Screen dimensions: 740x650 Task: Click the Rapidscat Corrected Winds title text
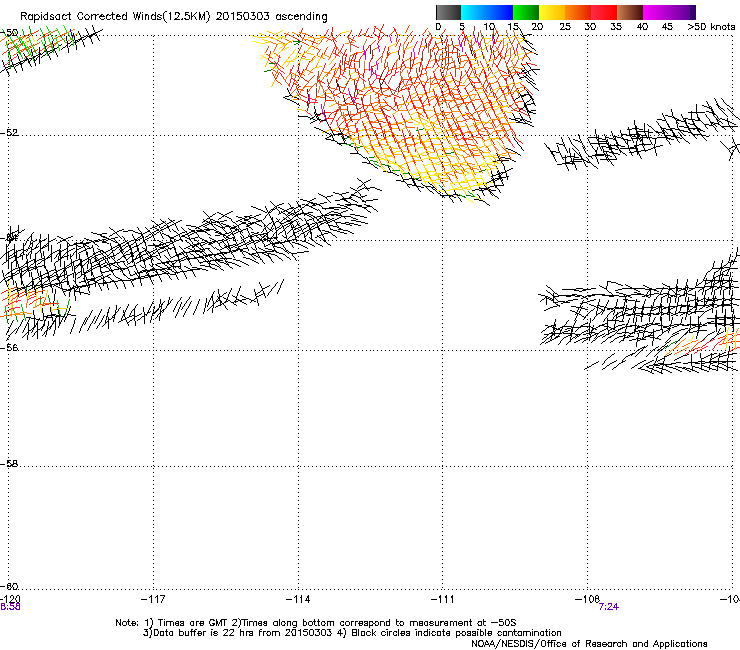174,17
